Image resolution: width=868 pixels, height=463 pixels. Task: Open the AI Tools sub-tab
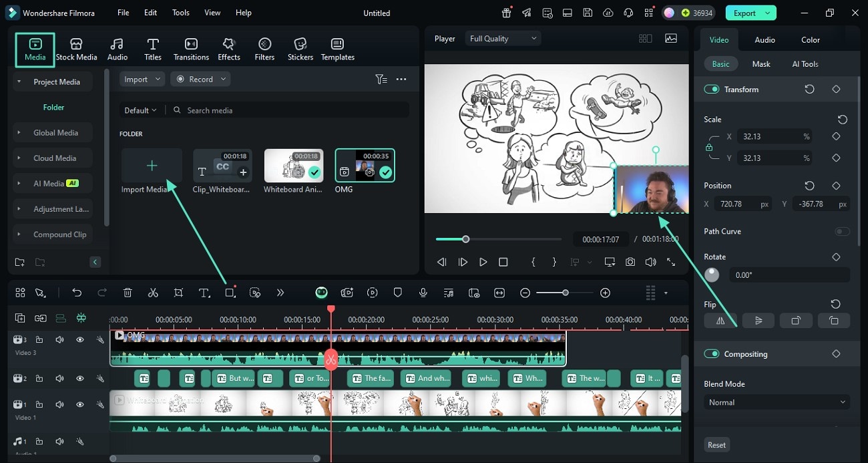(805, 64)
